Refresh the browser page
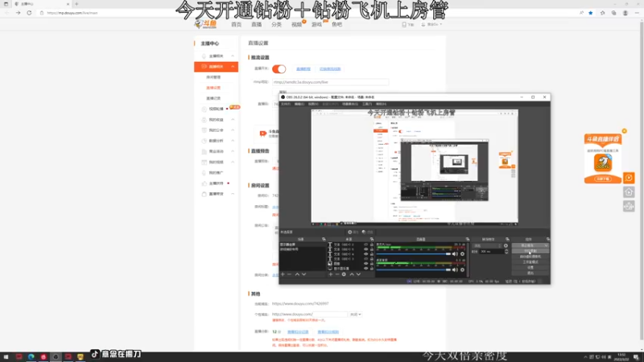Image resolution: width=644 pixels, height=362 pixels. 29,13
